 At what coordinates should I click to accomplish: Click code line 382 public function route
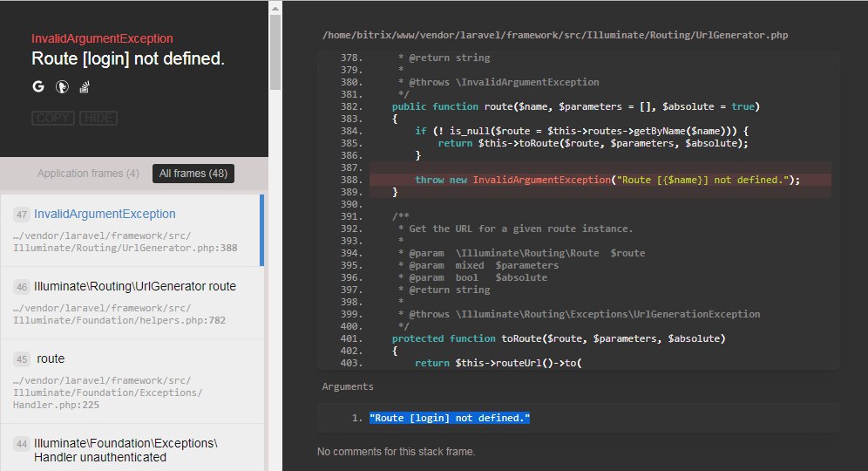[576, 106]
